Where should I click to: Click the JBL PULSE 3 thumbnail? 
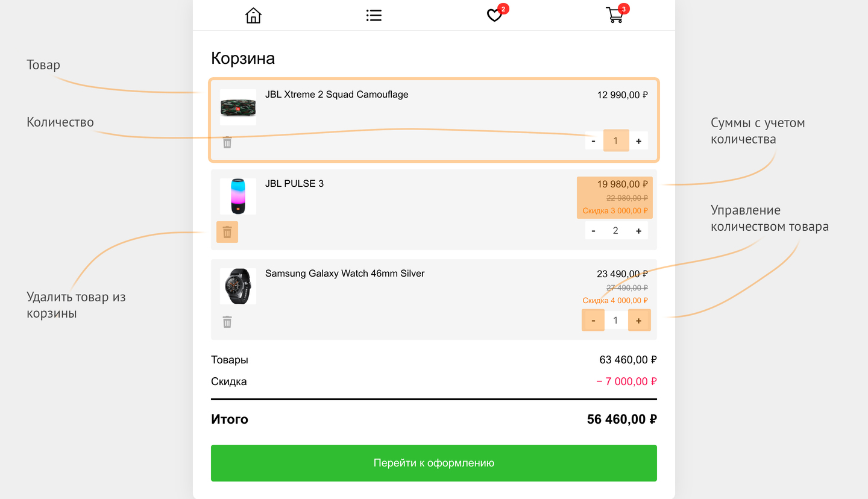(x=237, y=196)
